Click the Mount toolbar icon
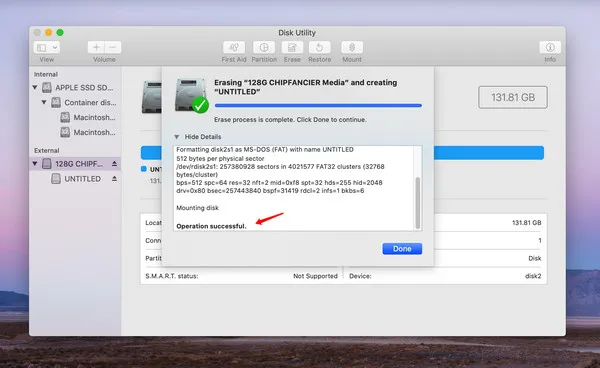Image resolution: width=600 pixels, height=368 pixels. point(352,47)
